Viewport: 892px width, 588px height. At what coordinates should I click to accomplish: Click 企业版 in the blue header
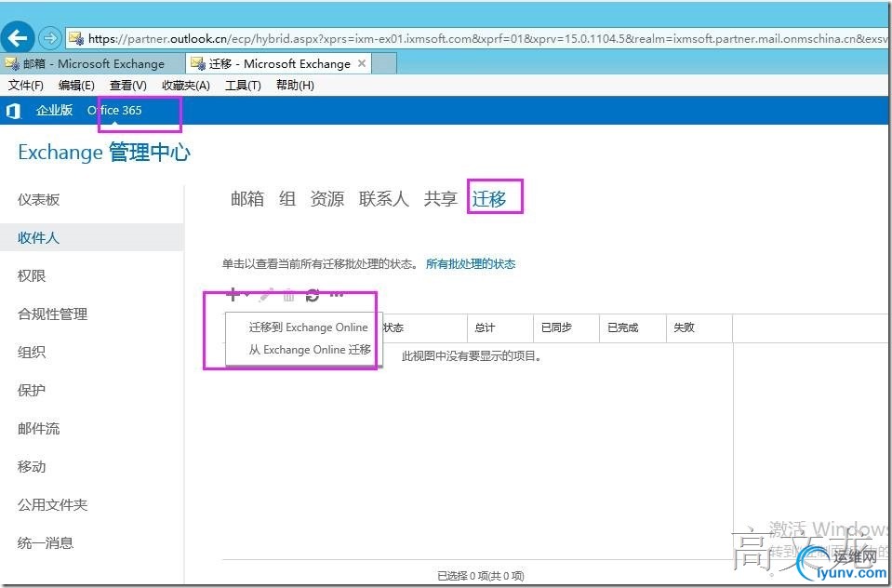tap(54, 111)
